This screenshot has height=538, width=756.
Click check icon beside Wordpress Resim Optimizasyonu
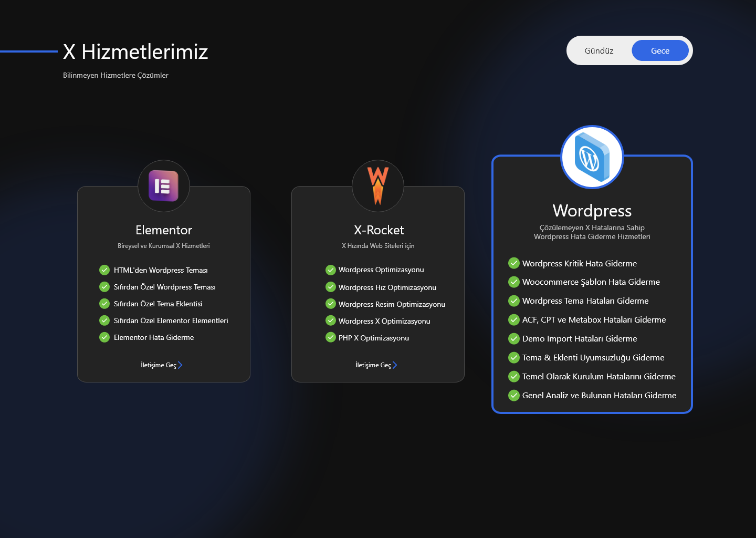click(331, 304)
